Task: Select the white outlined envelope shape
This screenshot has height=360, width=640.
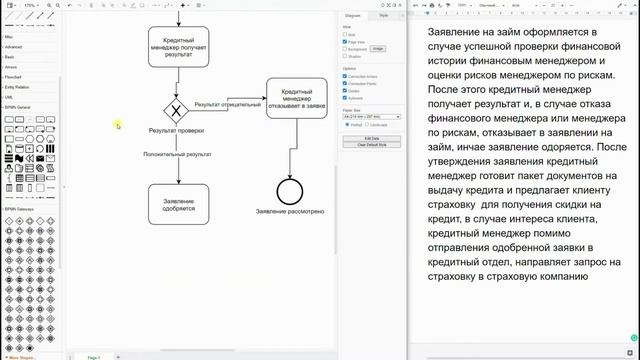Action: 50,158
